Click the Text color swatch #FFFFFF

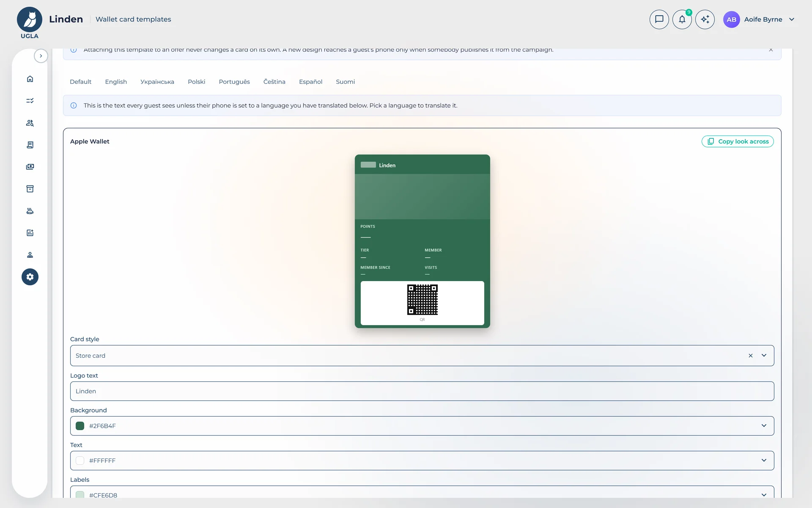(80, 461)
